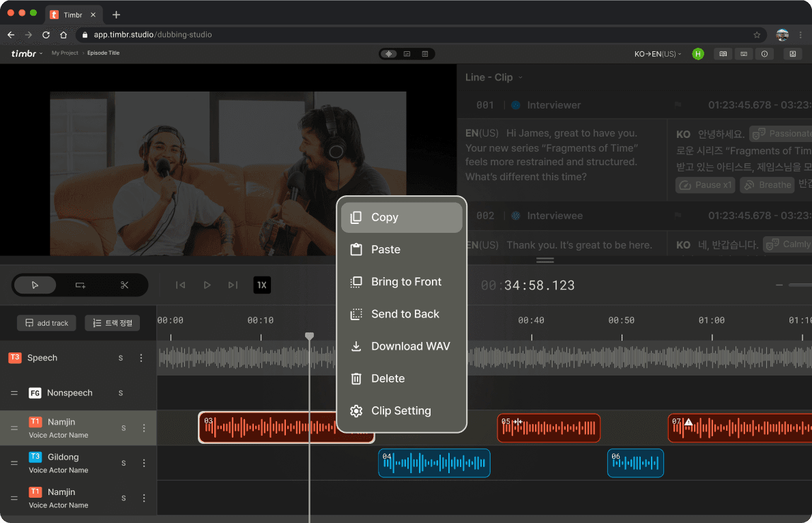Viewport: 812px width, 523px height.
Task: Click the waveform view icon in top toolbar
Action: tap(388, 53)
